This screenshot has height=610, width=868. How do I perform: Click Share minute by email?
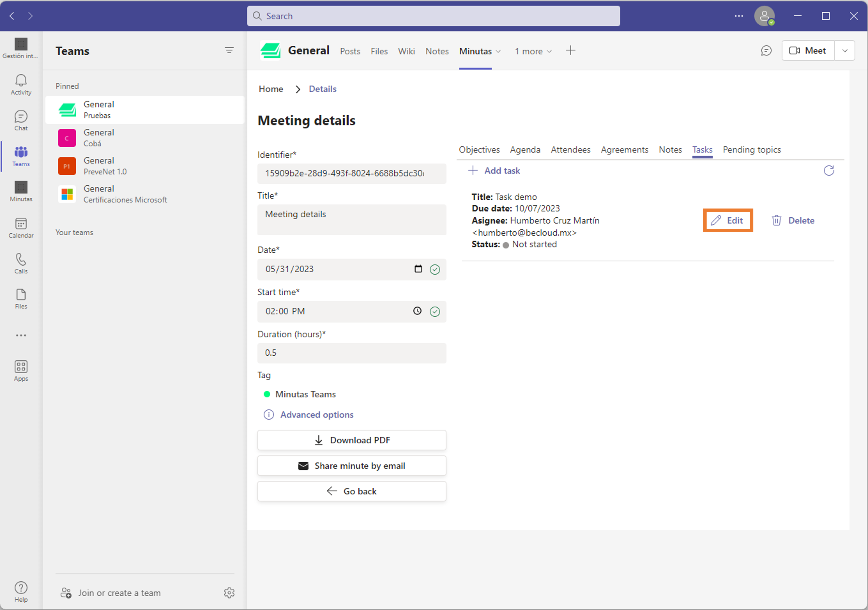pos(352,466)
